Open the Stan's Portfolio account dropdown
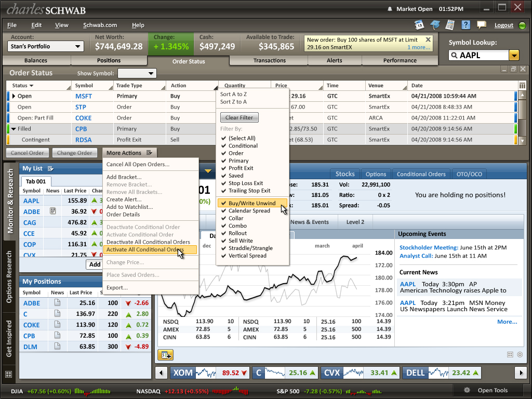This screenshot has height=399, width=532. click(46, 46)
